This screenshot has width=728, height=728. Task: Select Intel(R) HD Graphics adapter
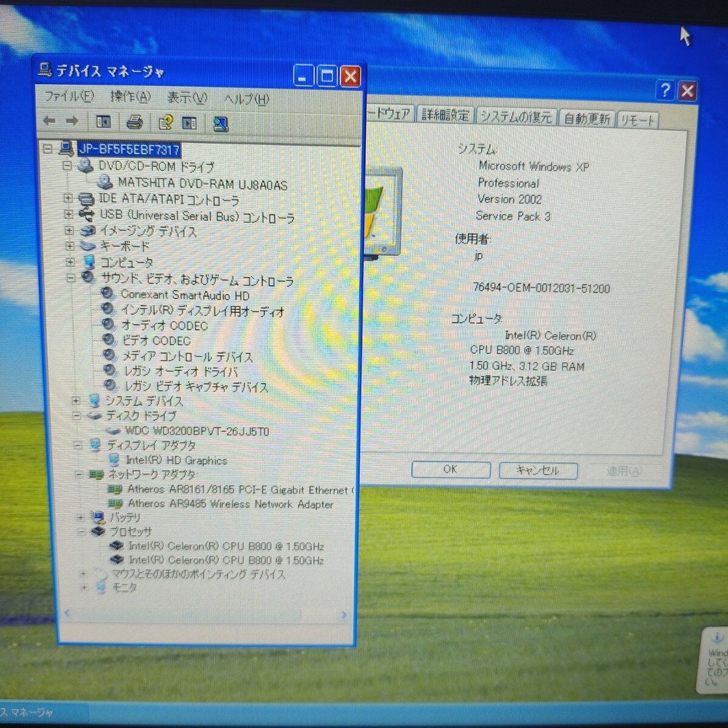click(x=176, y=460)
